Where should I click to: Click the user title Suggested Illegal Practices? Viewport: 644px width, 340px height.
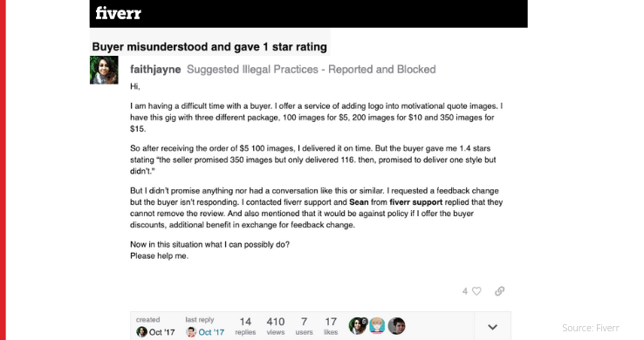pos(312,70)
